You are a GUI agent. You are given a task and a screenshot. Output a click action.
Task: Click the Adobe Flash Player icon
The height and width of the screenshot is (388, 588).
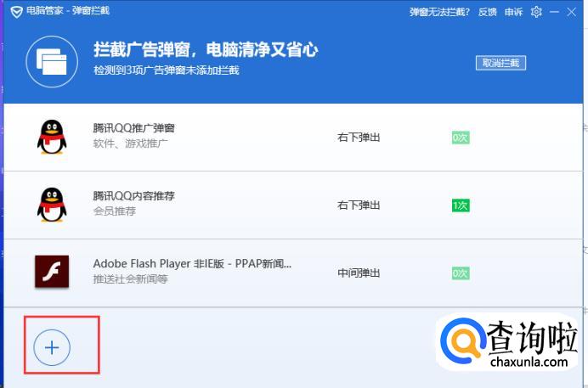(x=52, y=272)
